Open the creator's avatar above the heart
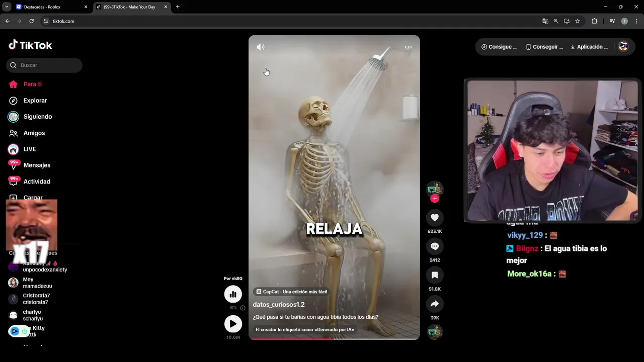 [x=435, y=189]
